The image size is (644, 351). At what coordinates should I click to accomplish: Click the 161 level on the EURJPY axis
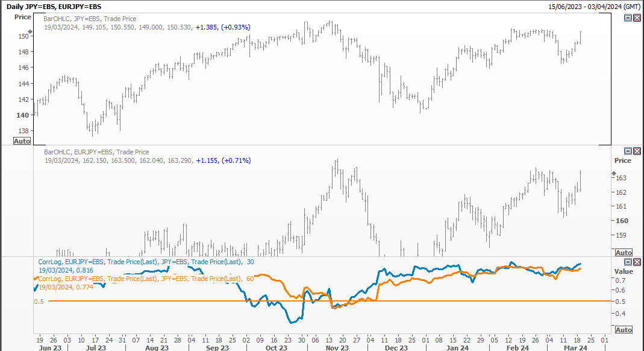coord(621,206)
